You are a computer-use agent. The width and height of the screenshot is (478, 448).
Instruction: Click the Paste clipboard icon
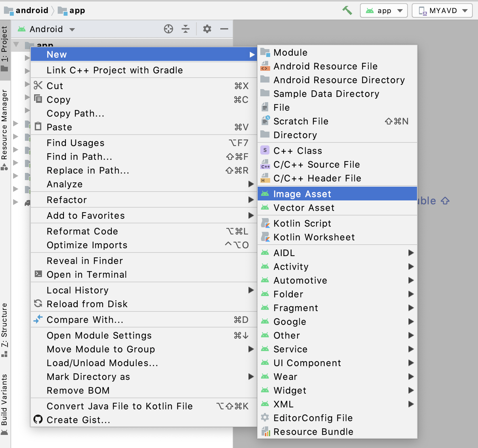coord(38,126)
